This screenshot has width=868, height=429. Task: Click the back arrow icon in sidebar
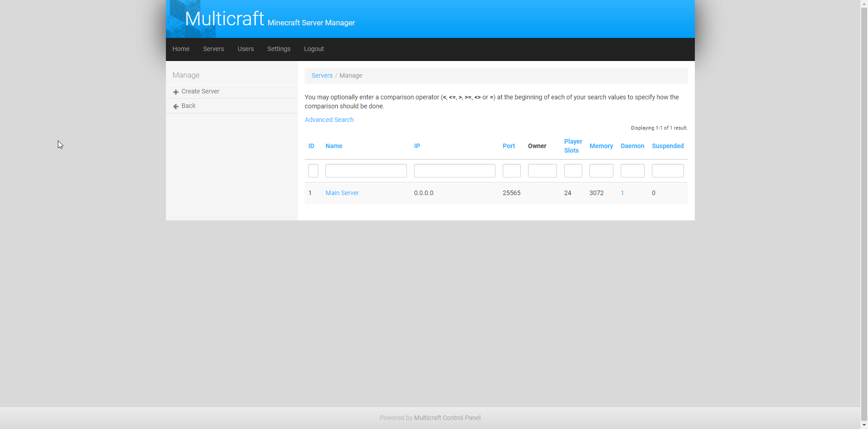pos(176,107)
